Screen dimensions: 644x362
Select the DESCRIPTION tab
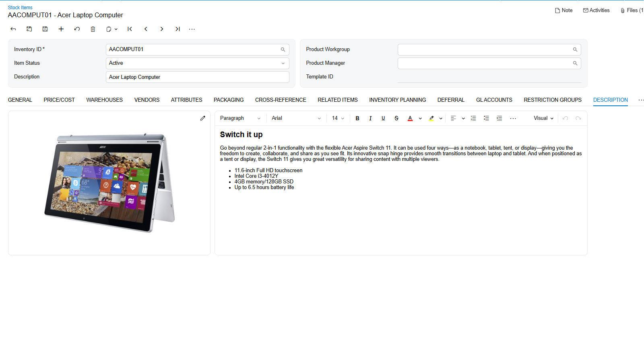611,100
